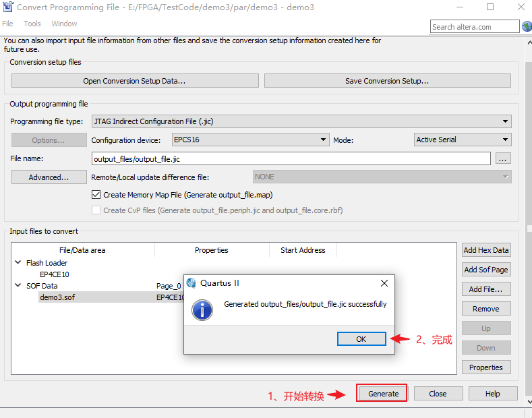Close the Quartus II message dialog
Screen dimensions: 532x418
pos(384,283)
